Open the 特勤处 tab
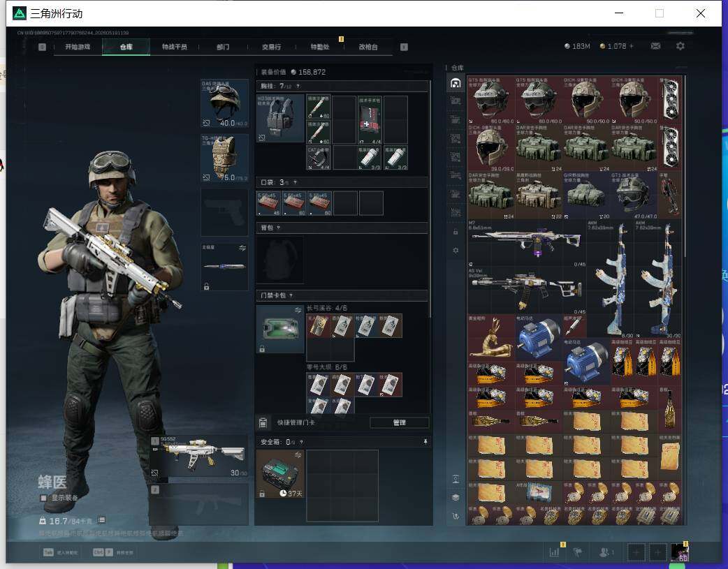The height and width of the screenshot is (569, 728). click(x=319, y=47)
